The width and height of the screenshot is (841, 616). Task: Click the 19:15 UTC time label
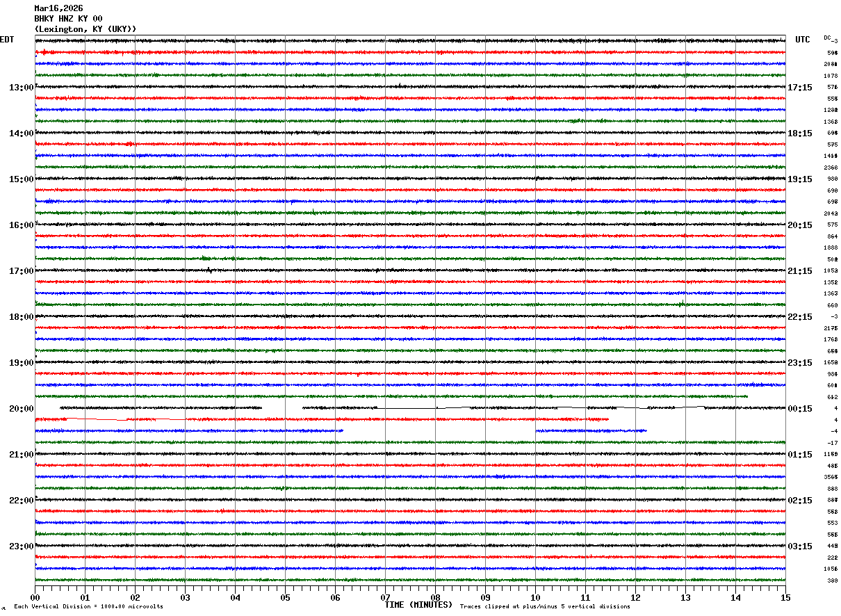pos(800,179)
